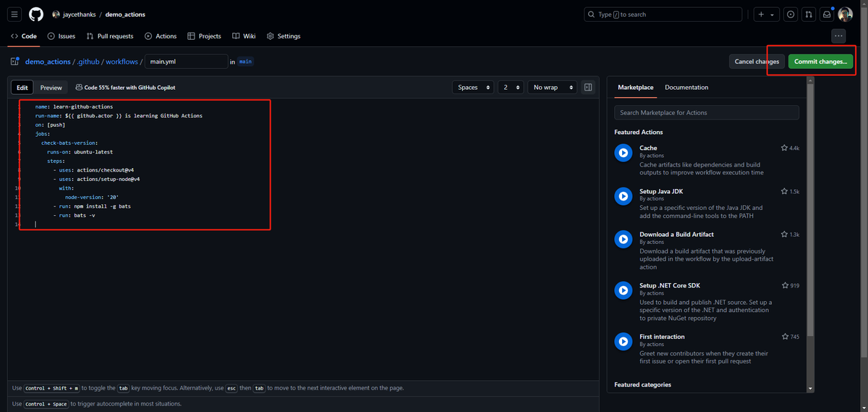
Task: Click the Commit changes button
Action: (x=820, y=62)
